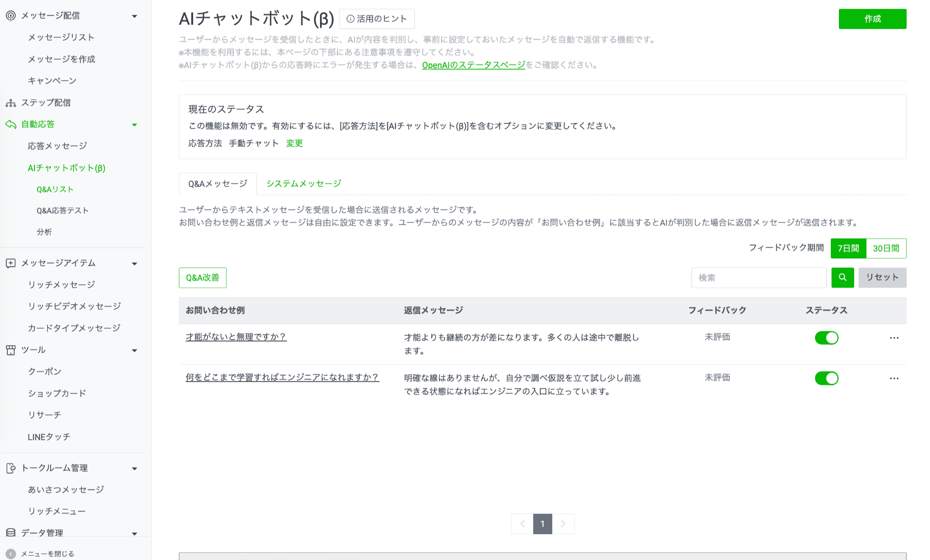Screen dimensions: 930x560
Task: Open ステップ配信 via its flow icon
Action: tap(10, 102)
